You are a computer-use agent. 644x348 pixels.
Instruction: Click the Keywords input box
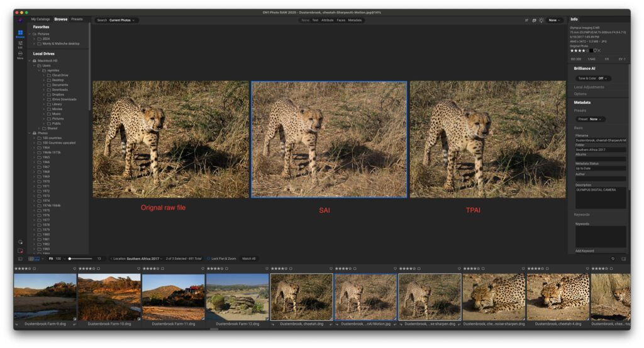(601, 237)
